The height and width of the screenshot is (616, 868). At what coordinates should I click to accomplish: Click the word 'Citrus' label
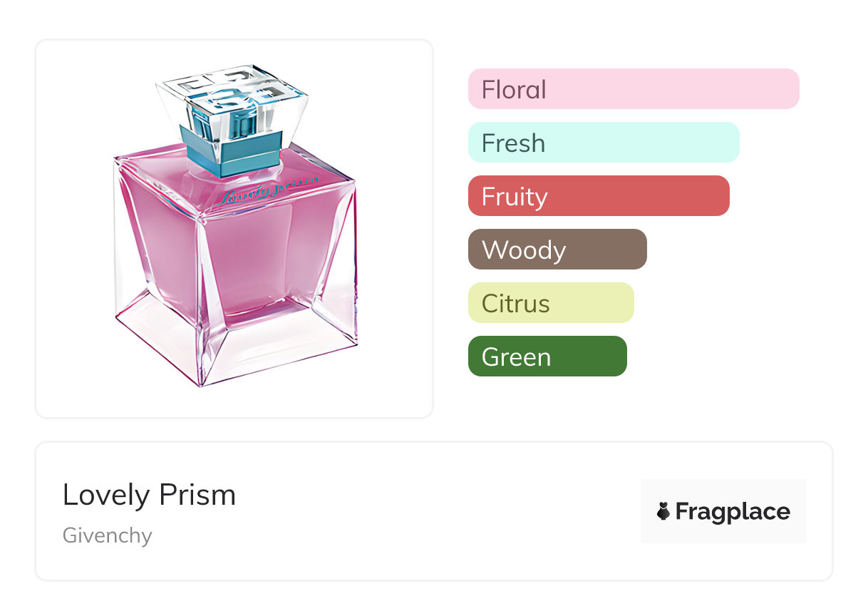click(x=516, y=304)
